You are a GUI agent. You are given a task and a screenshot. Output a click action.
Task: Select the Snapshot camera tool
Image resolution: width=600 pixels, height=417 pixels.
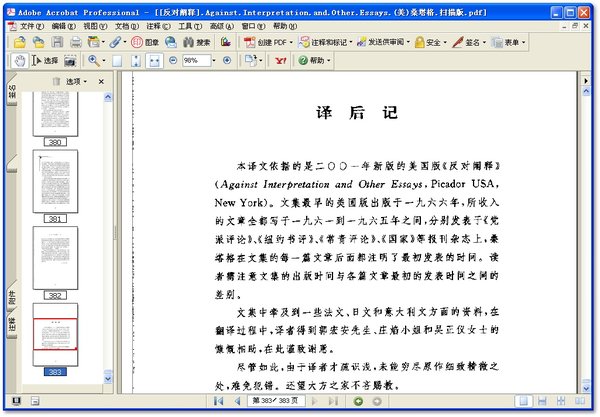point(70,60)
